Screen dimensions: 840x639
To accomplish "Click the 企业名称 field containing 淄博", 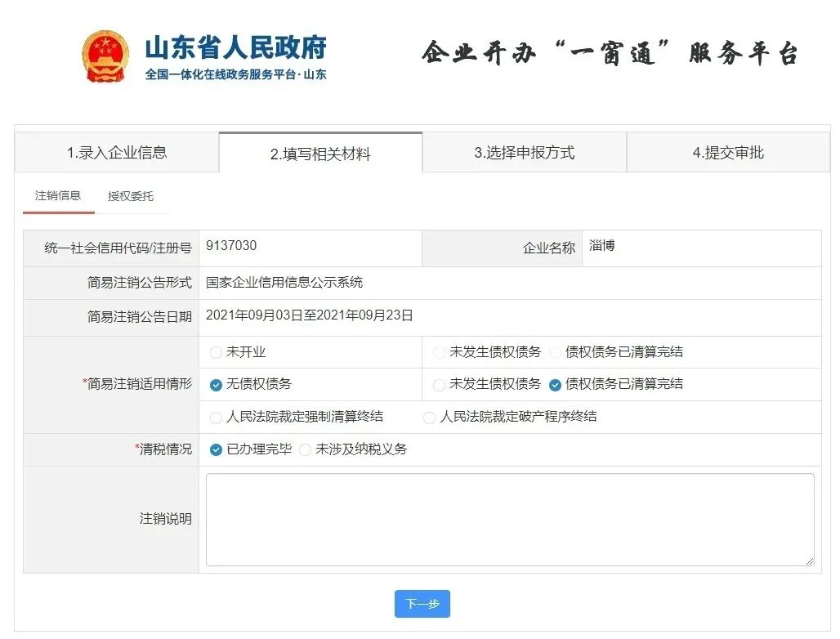I will pos(701,248).
